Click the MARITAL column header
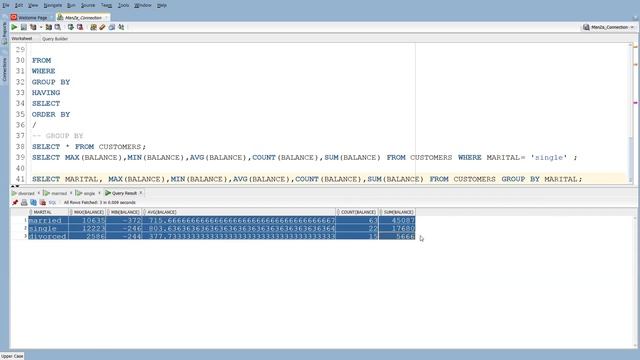Screen dimensions: 640x360 [x=48, y=212]
